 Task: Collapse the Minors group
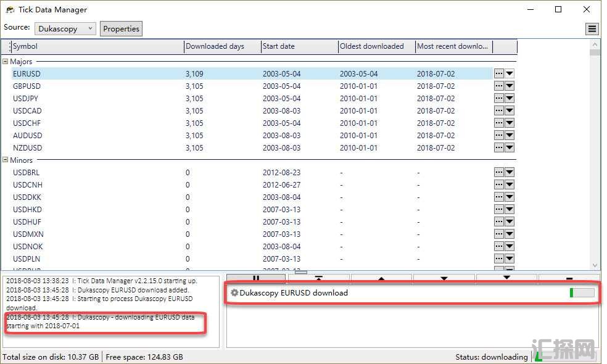(6, 160)
